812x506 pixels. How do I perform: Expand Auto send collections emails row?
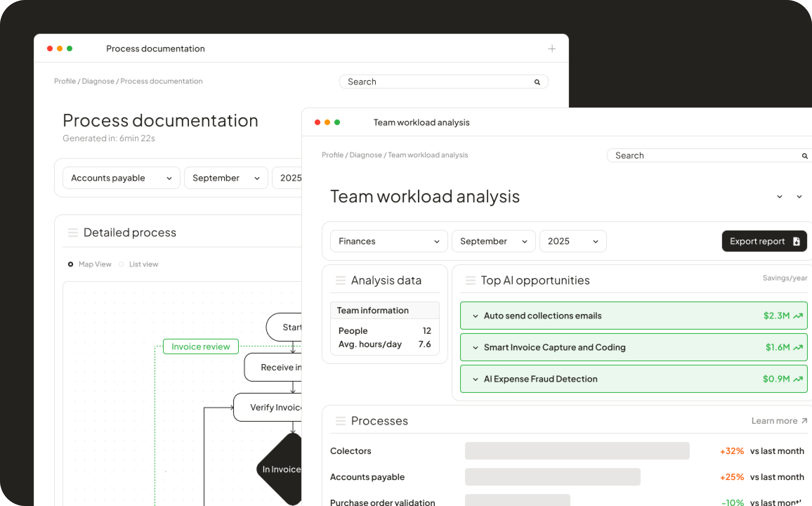click(x=476, y=316)
